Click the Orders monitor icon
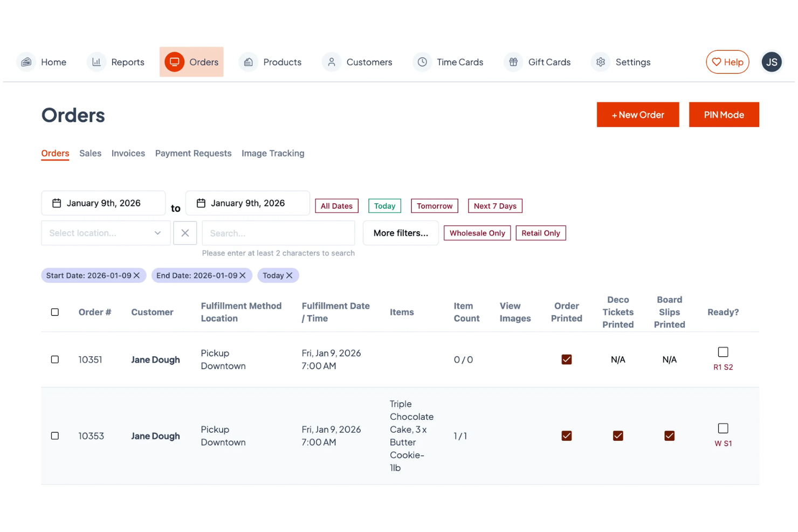The width and height of the screenshot is (798, 532). 174,62
